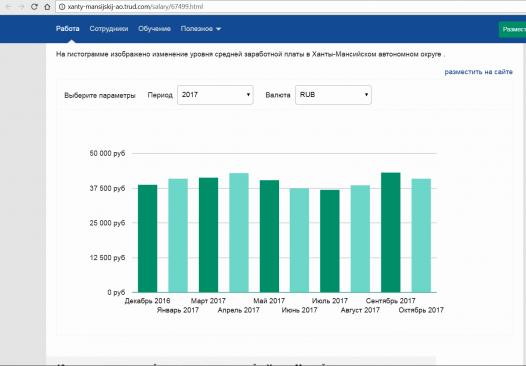The image size is (526, 366).
Task: Select the Сентябрь 2017 bar
Action: (391, 232)
